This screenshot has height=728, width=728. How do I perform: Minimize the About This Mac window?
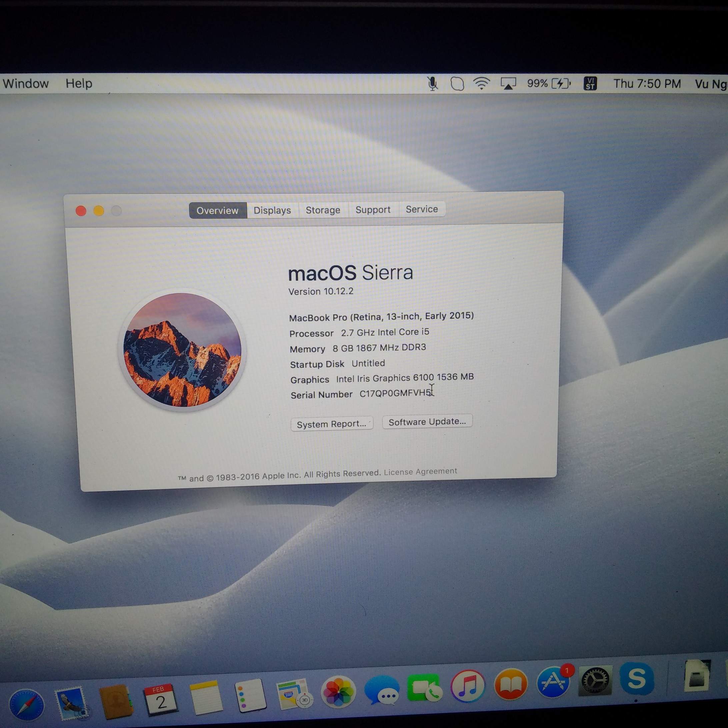coord(99,211)
